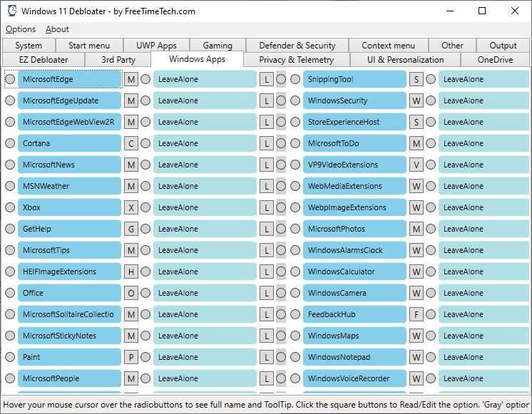Click the WindowsCalculator app label
Image resolution: width=532 pixels, height=414 pixels.
pos(354,271)
